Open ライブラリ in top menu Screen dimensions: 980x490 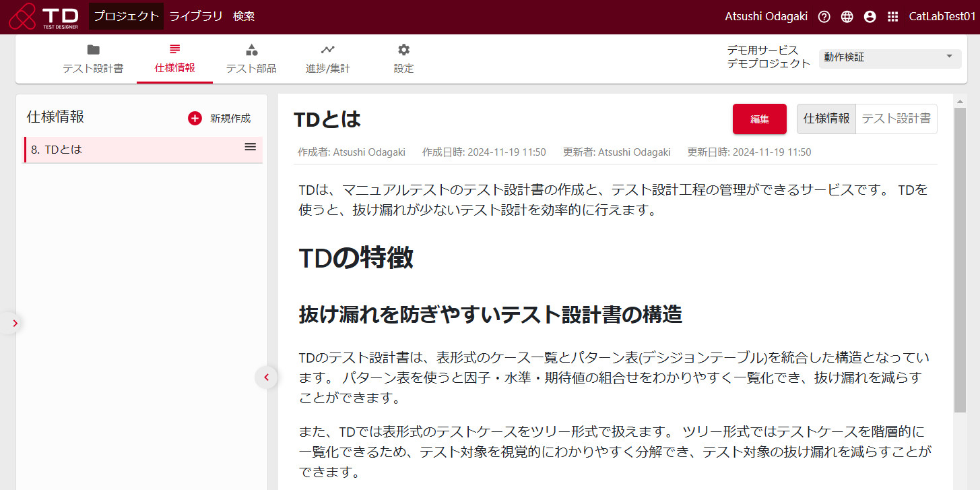(x=196, y=17)
